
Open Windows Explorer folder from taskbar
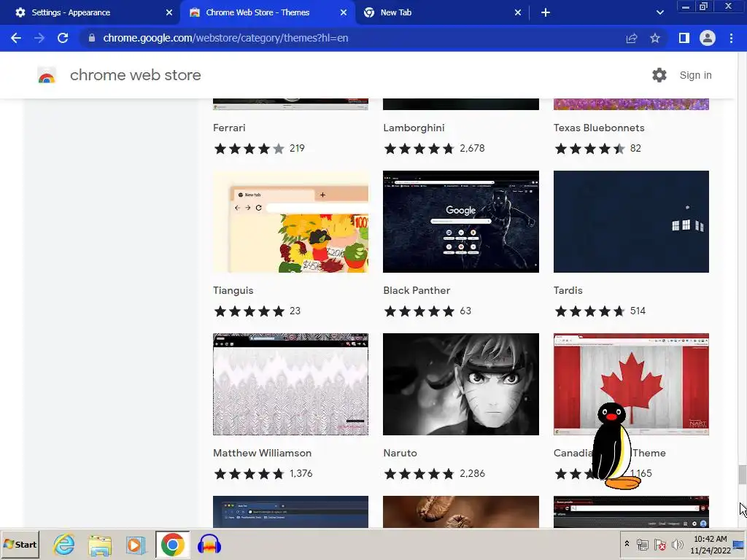[x=100, y=545]
